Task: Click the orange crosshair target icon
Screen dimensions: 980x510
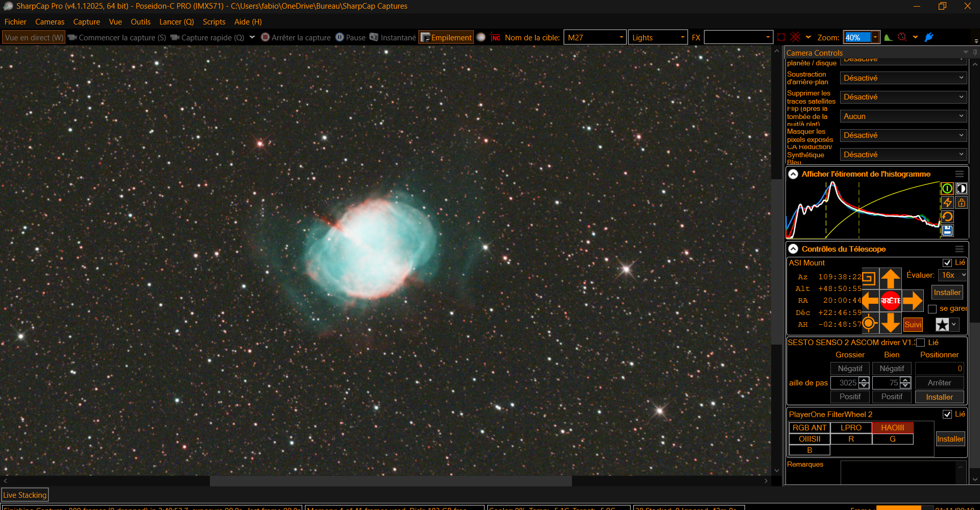Action: point(869,323)
